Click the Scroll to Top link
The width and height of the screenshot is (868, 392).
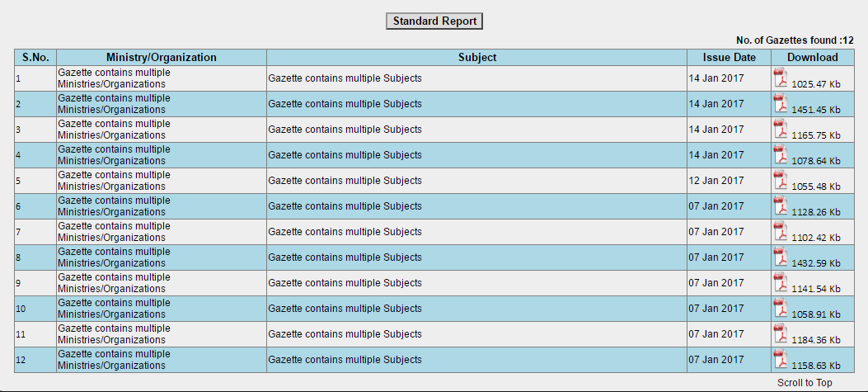[805, 383]
